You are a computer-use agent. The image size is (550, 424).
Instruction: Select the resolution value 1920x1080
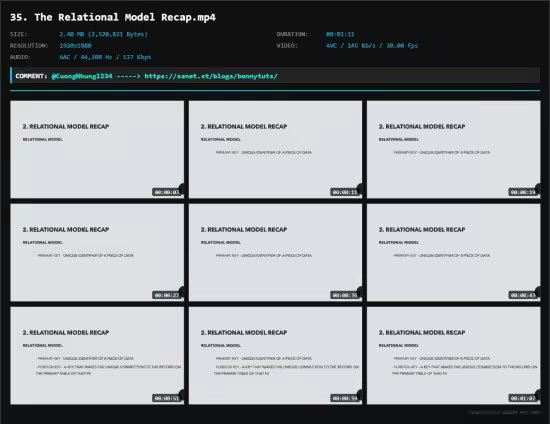pos(75,46)
